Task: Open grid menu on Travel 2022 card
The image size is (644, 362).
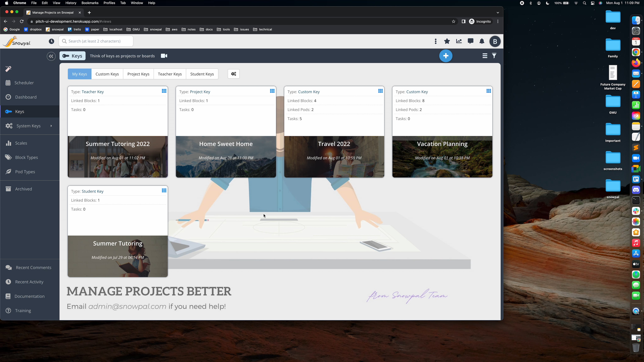Action: point(380,91)
